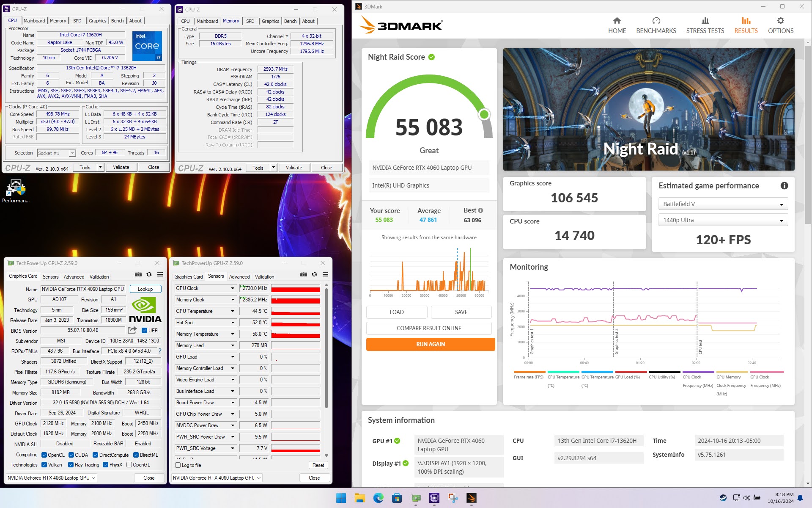Screen dimensions: 812x508
Task: Open Advanced tab in GPU-Z Graphics Card window
Action: click(74, 277)
